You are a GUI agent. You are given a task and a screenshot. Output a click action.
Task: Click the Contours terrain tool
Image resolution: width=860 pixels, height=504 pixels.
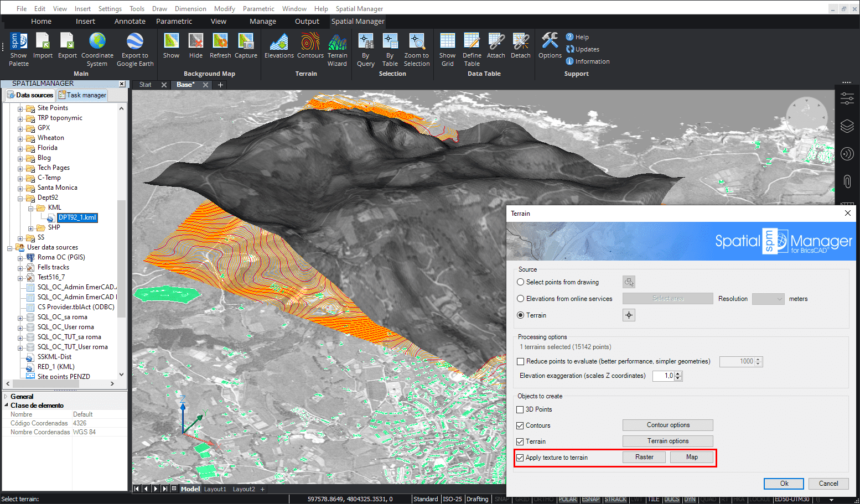(x=310, y=46)
